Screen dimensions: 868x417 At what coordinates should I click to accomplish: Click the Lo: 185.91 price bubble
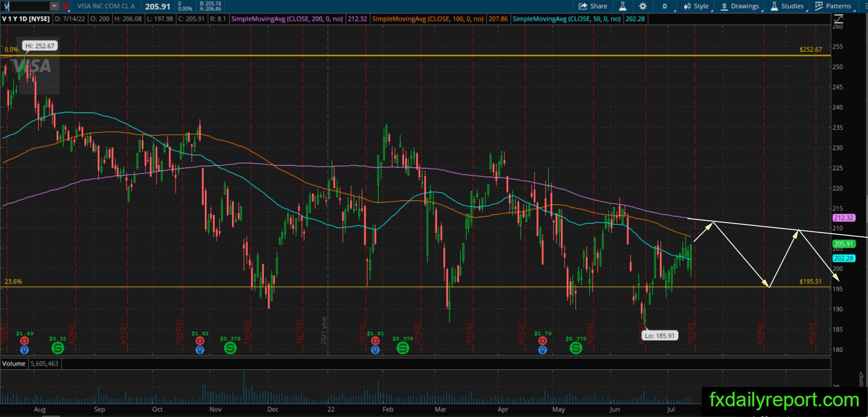click(660, 336)
